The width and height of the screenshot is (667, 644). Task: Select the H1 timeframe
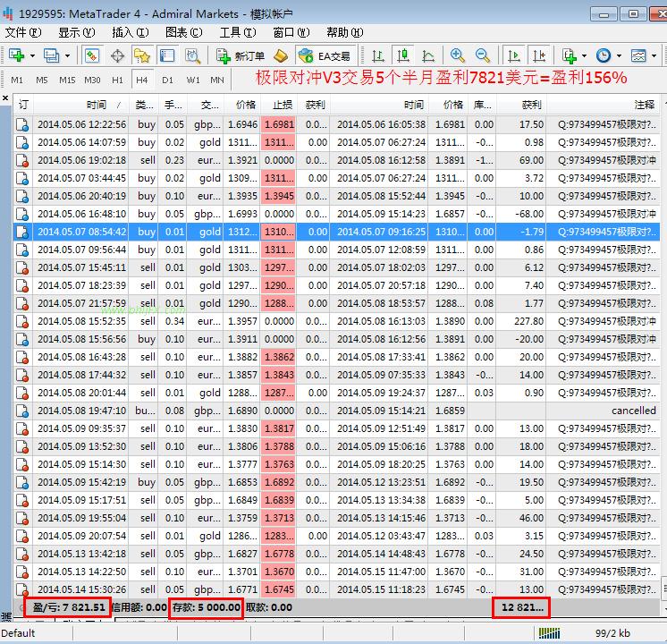click(x=117, y=80)
